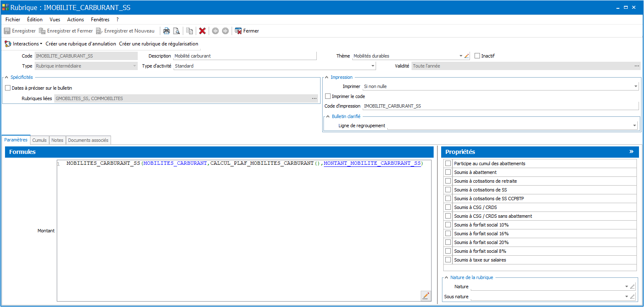Switch to the Notes tab
Screen dimensions: 644x307
tap(57, 140)
